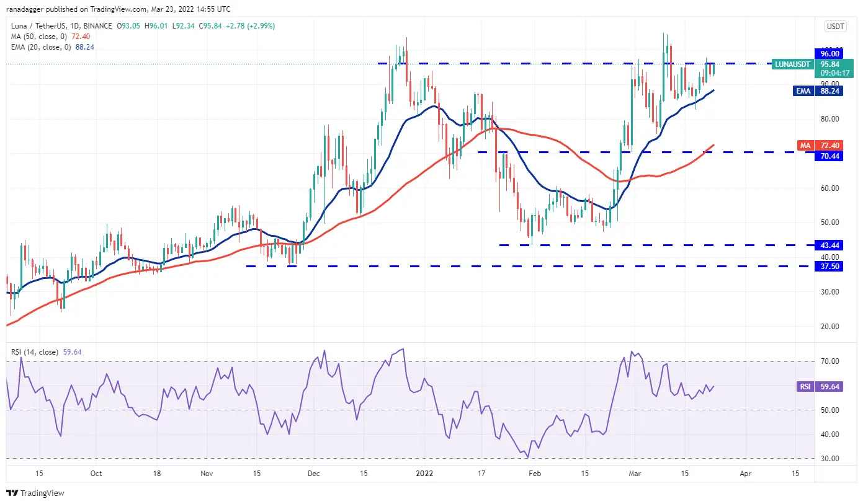Open the MA (50, close, 0) legend
The image size is (863, 504).
[40, 36]
